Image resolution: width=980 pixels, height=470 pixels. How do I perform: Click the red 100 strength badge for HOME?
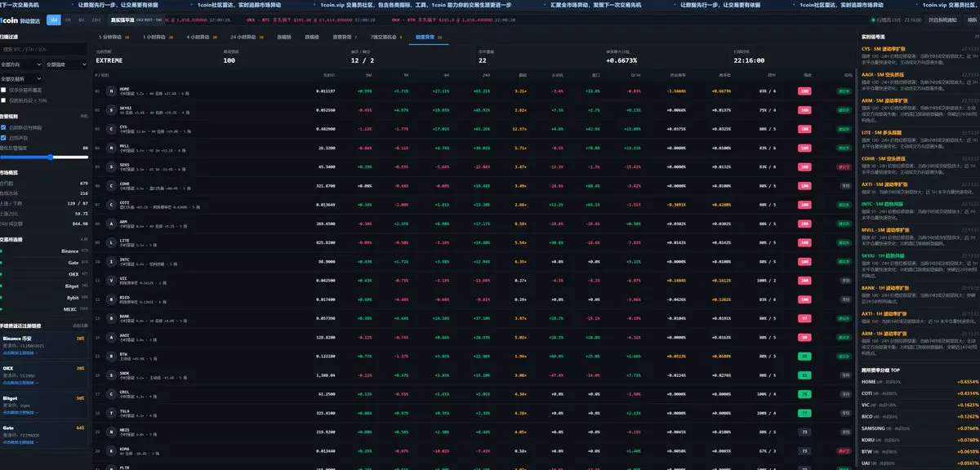[804, 91]
